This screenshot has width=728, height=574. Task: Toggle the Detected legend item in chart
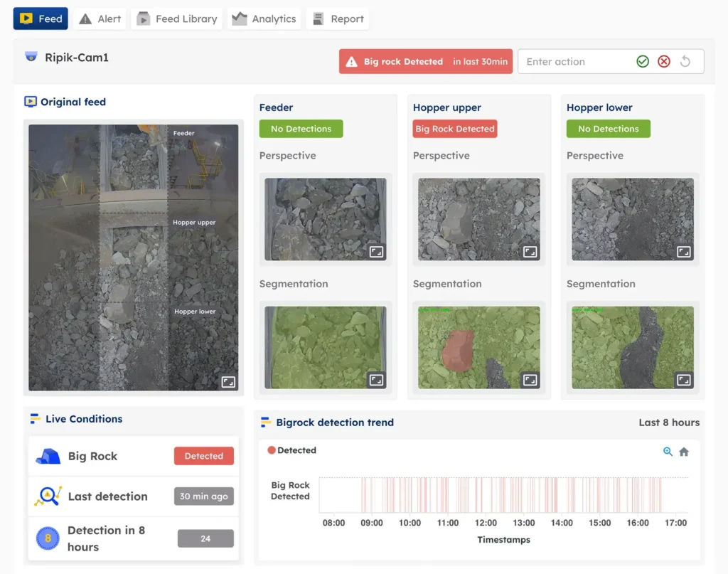point(291,450)
